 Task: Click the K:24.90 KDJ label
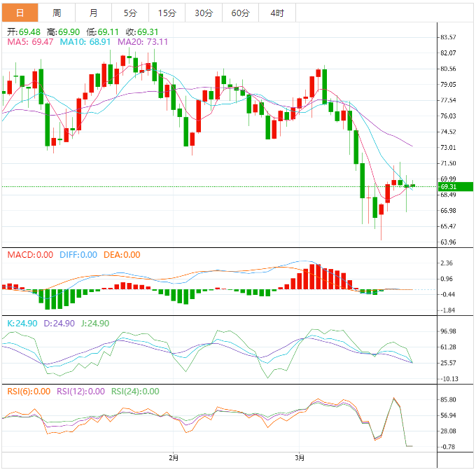(20, 324)
